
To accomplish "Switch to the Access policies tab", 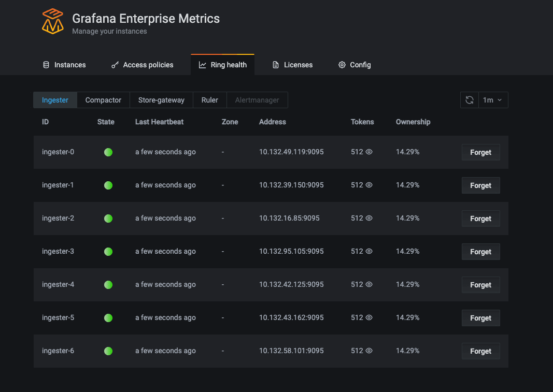I will (x=143, y=65).
